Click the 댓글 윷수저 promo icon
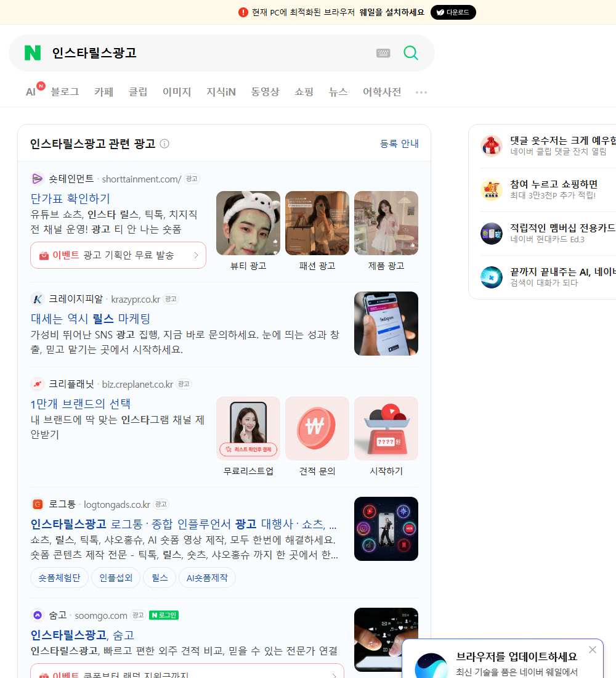 [492, 145]
